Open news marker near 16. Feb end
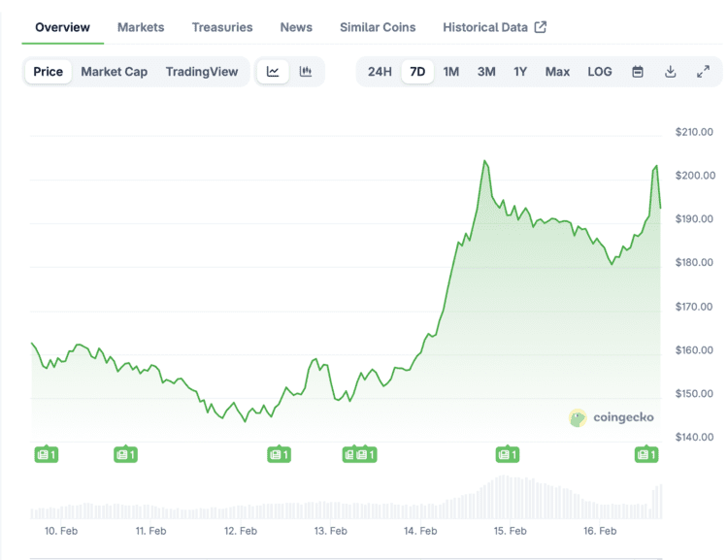Screen dimensions: 728x560 click(x=646, y=454)
